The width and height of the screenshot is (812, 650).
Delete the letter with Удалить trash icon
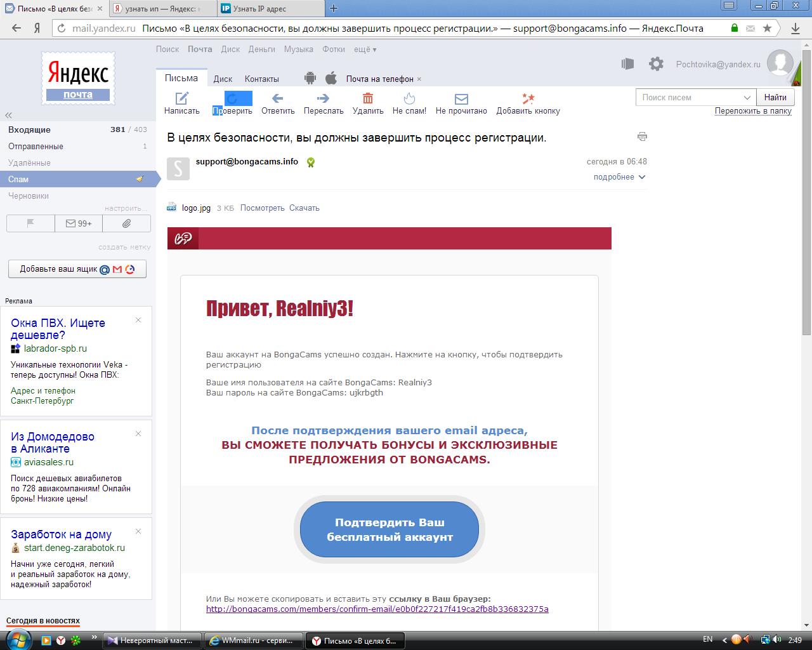368,98
